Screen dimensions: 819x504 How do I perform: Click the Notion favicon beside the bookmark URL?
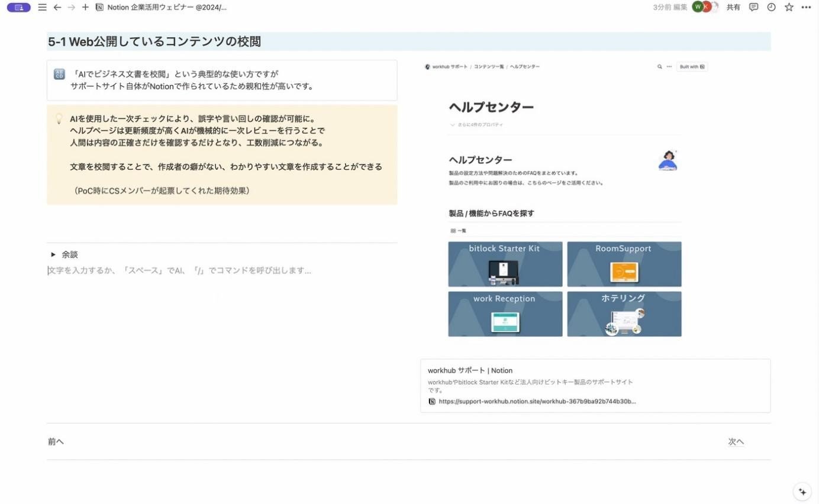click(432, 401)
